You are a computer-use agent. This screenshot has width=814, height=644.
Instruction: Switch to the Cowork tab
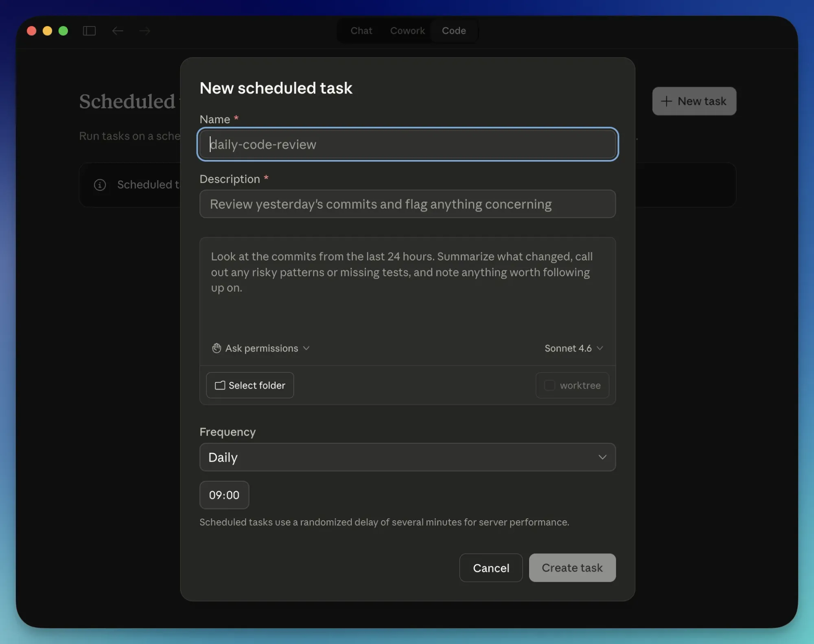click(x=407, y=31)
